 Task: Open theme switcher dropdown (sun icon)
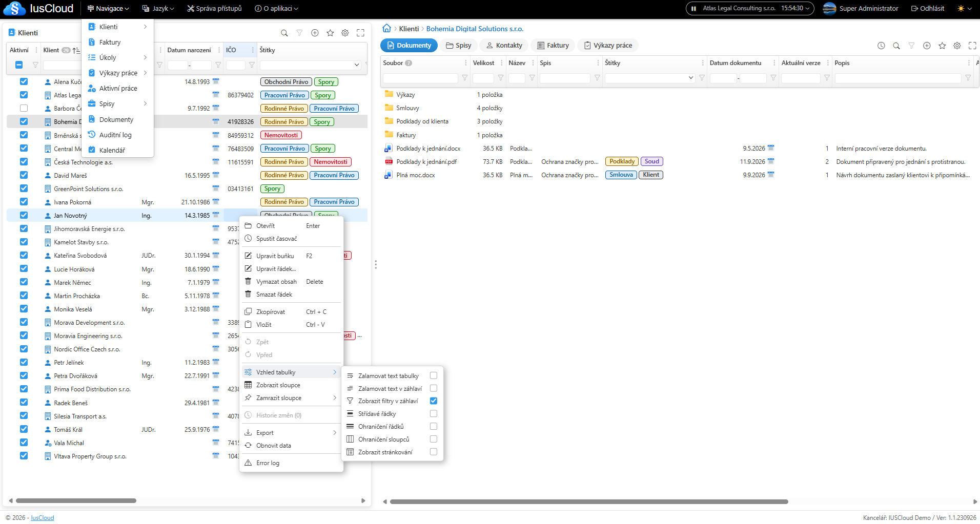965,8
